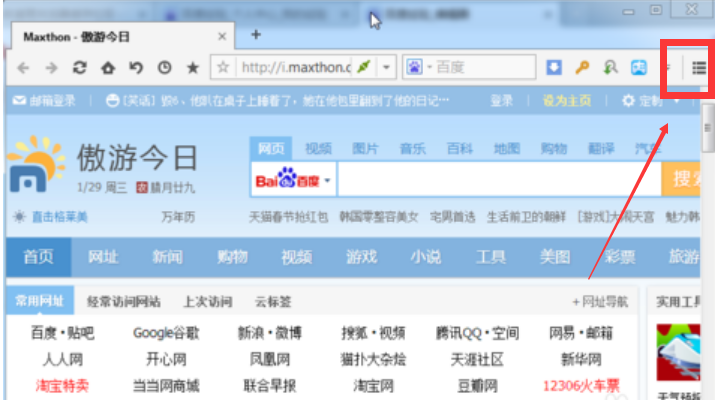Switch to 云标签 tab

[x=273, y=301]
